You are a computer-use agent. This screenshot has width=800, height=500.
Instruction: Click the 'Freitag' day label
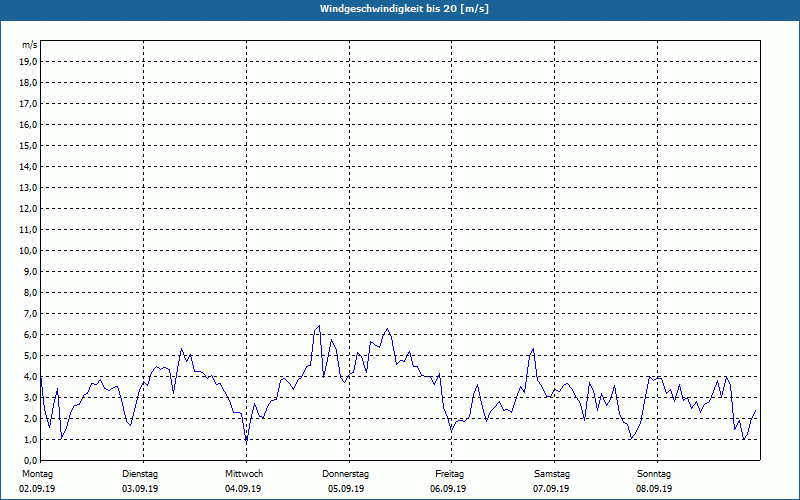pos(449,474)
